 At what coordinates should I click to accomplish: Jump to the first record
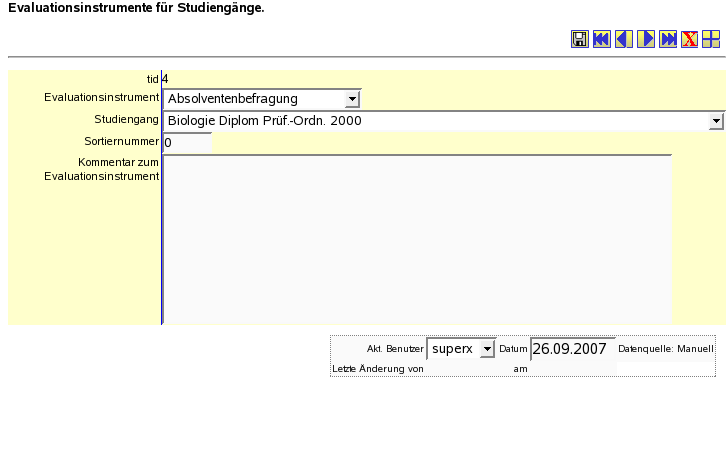(x=601, y=39)
